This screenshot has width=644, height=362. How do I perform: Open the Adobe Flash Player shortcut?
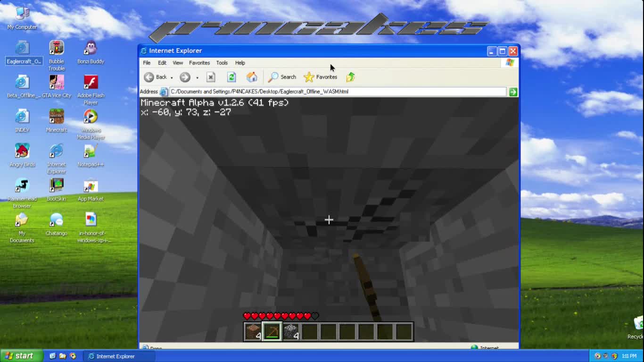click(x=91, y=90)
